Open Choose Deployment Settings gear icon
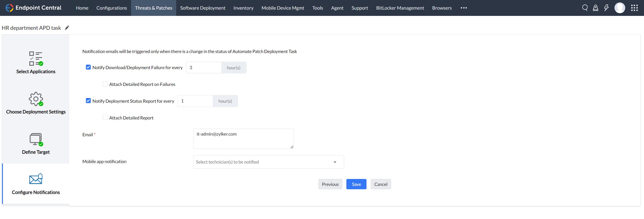644x219 pixels. tap(36, 99)
